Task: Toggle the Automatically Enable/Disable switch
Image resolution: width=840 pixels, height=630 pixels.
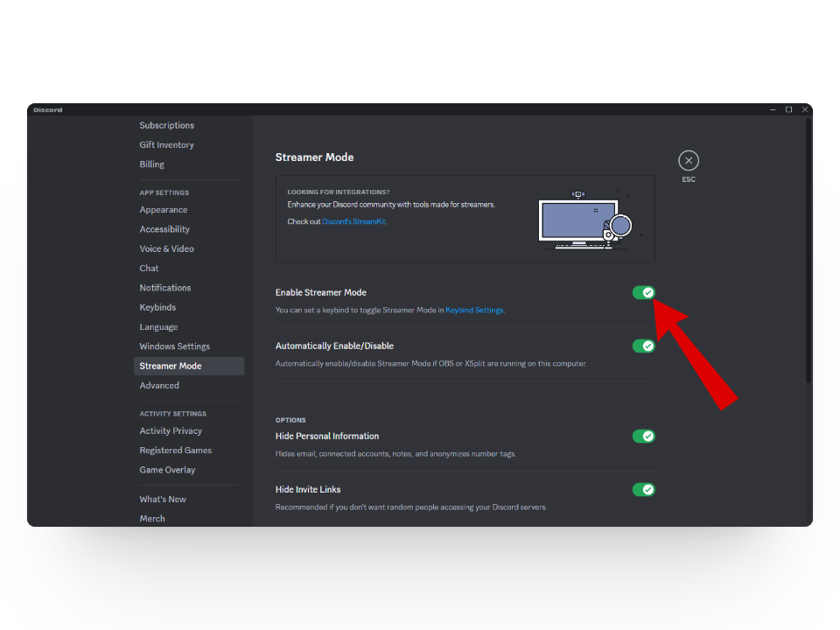Action: tap(643, 346)
